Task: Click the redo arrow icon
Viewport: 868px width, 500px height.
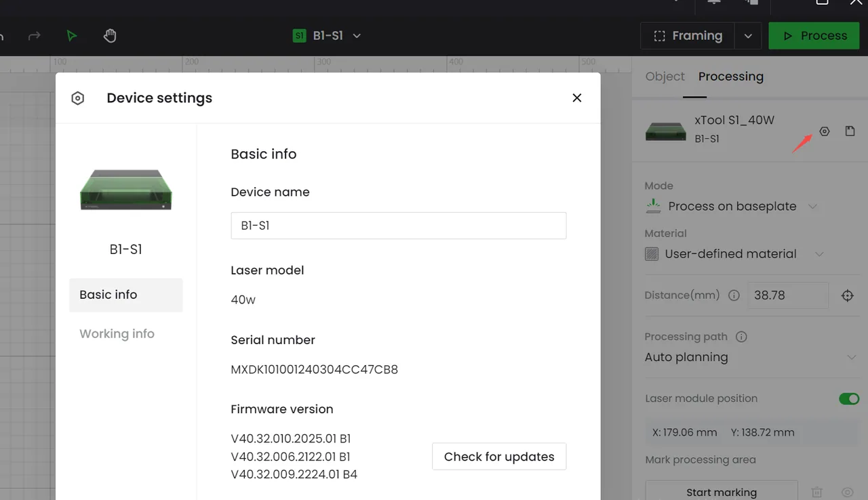Action: (x=34, y=36)
